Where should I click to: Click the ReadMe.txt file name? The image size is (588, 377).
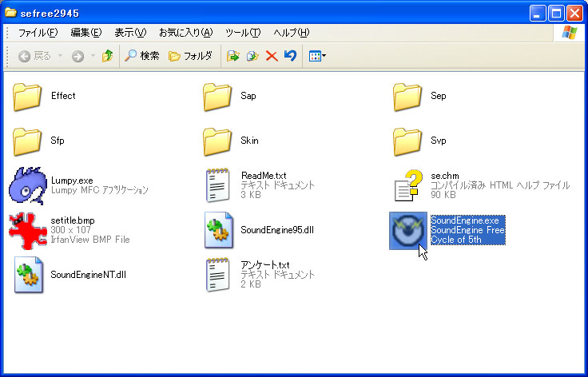pos(264,176)
